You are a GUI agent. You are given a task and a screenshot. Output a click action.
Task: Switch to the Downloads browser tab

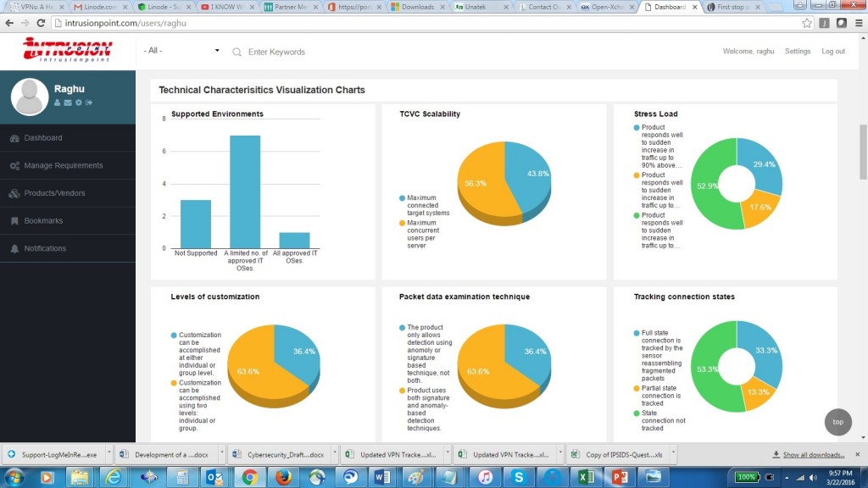pyautogui.click(x=416, y=7)
